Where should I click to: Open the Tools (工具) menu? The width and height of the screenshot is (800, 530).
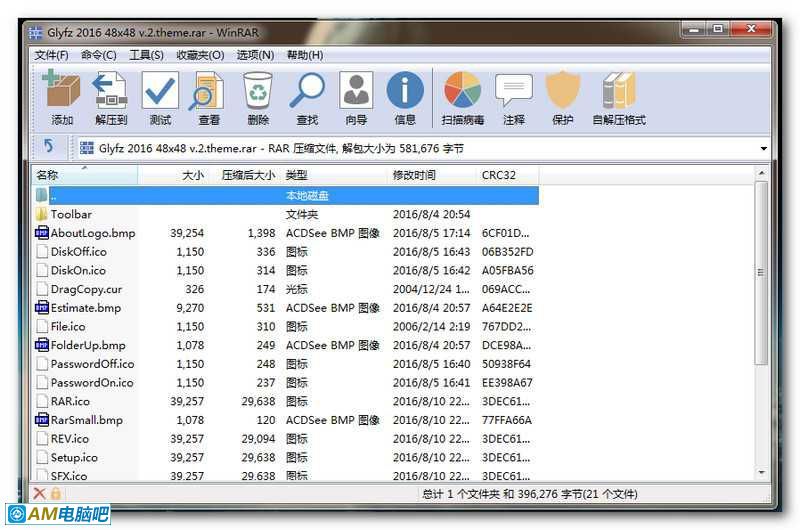(x=146, y=55)
